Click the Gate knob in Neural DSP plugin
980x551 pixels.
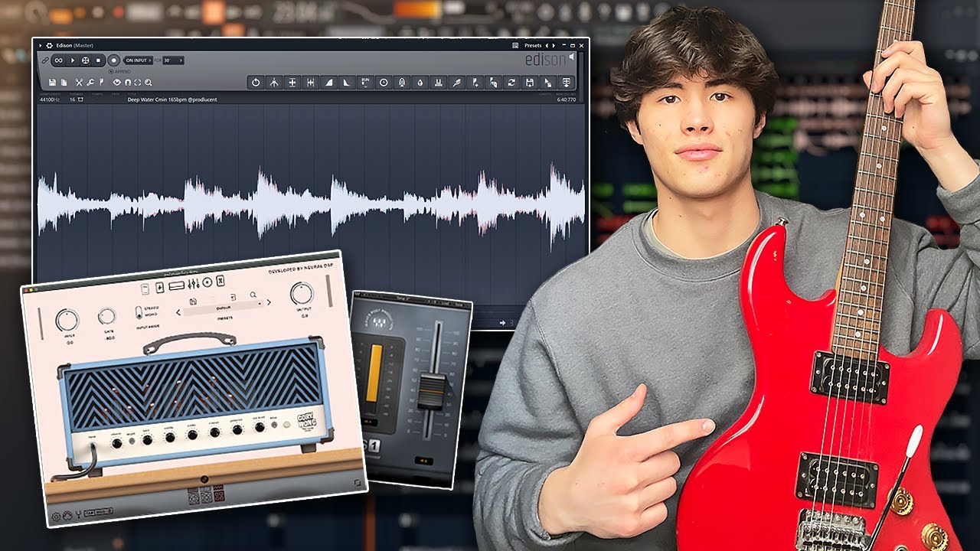(x=107, y=316)
